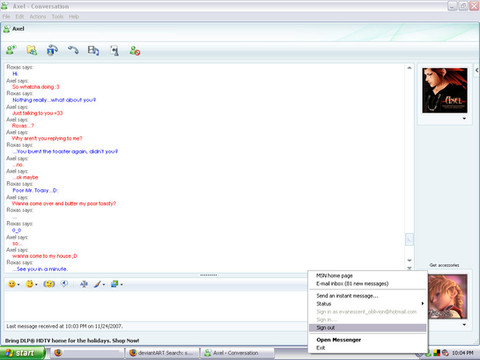This screenshot has height=360, width=480.
Task: Click the invite someone to conversation icon
Action: coord(11,51)
